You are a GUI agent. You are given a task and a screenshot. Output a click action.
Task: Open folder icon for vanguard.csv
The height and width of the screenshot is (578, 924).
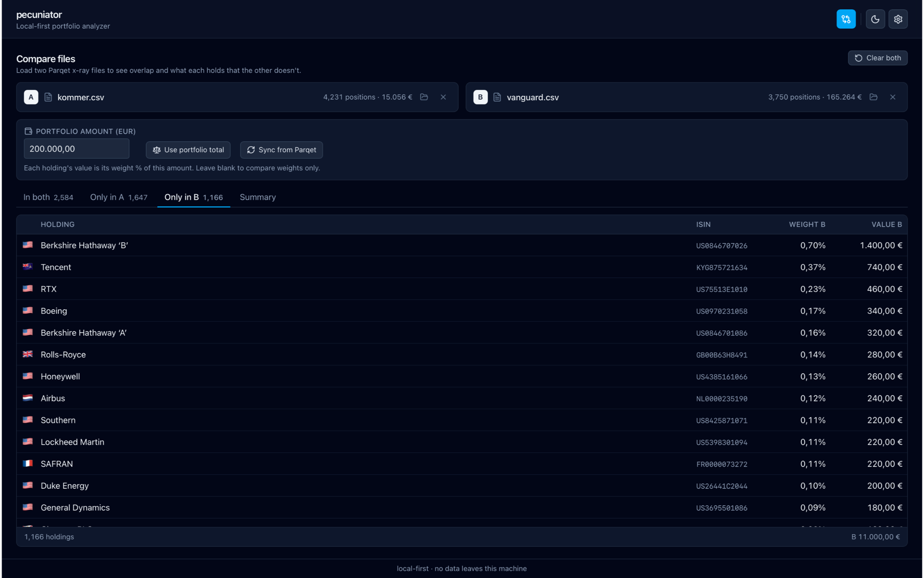pyautogui.click(x=873, y=97)
